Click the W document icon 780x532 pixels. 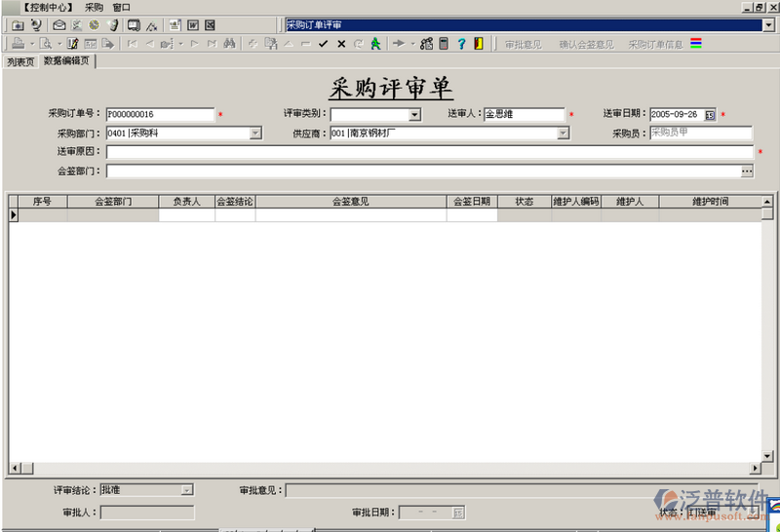pos(192,24)
